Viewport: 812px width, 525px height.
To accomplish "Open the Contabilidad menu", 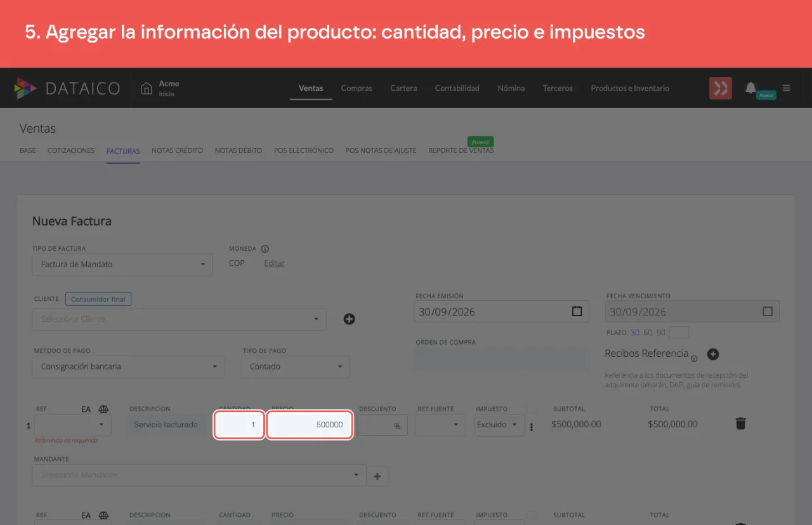I will pyautogui.click(x=457, y=88).
